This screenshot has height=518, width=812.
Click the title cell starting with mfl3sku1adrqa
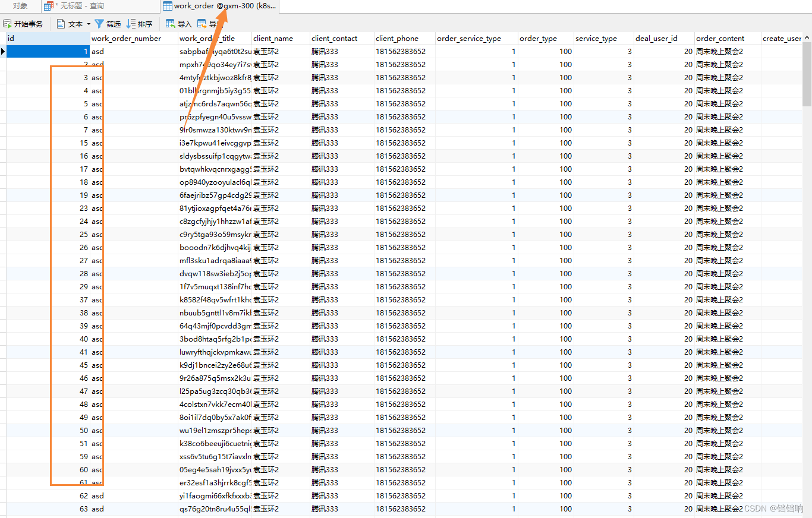(215, 260)
